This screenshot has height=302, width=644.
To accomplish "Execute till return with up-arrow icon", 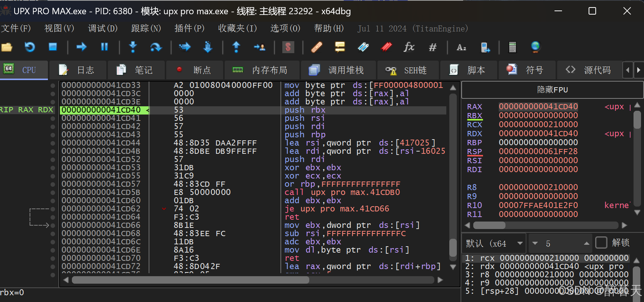I will tap(236, 47).
